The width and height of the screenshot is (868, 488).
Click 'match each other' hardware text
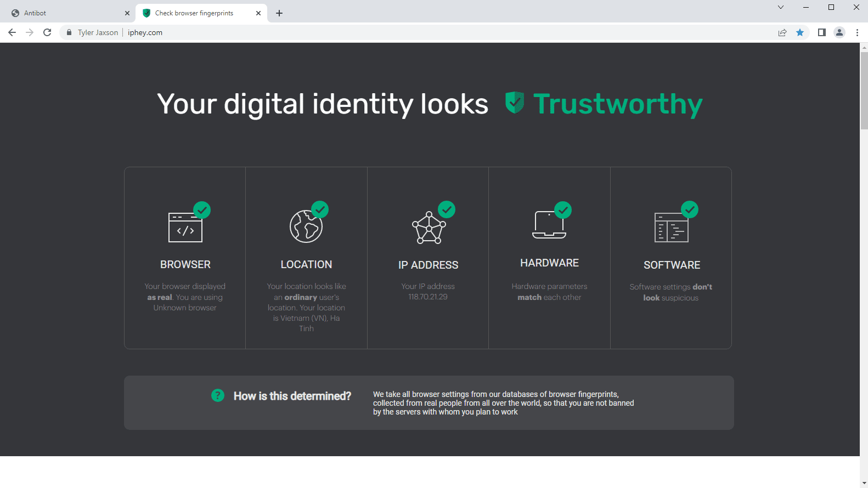point(549,297)
